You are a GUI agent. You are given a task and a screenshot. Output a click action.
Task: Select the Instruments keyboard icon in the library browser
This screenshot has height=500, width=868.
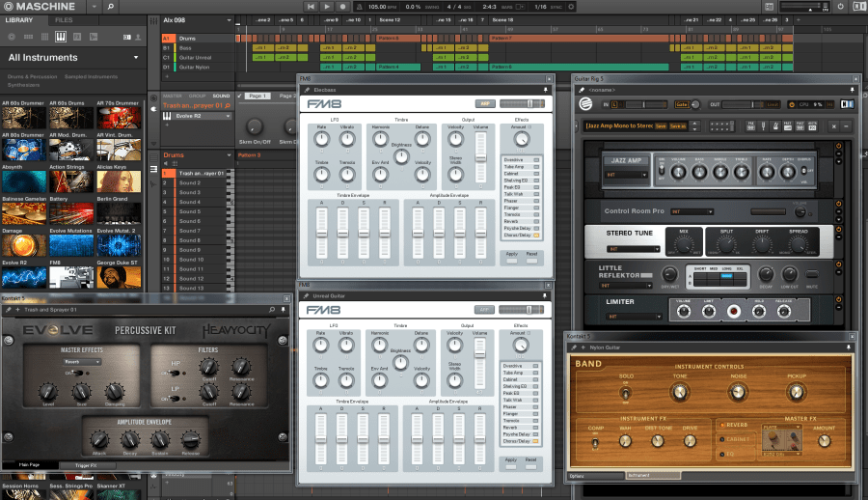[x=61, y=37]
